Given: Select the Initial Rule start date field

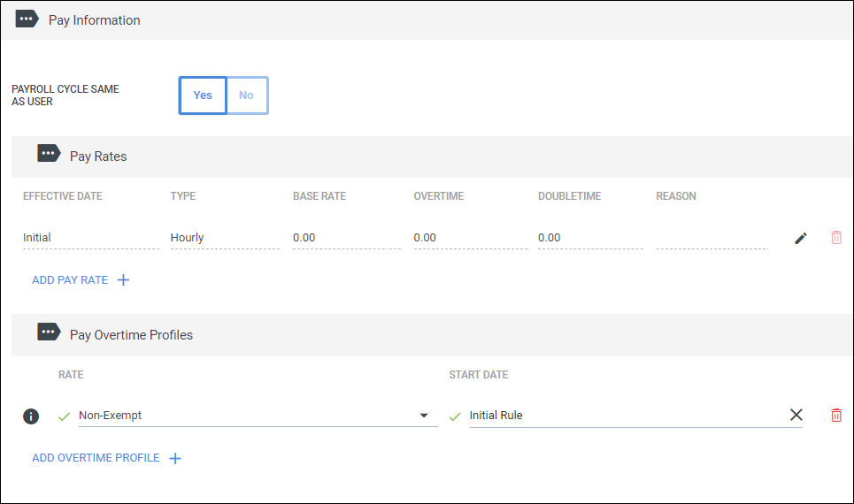Looking at the screenshot, I should [x=628, y=416].
